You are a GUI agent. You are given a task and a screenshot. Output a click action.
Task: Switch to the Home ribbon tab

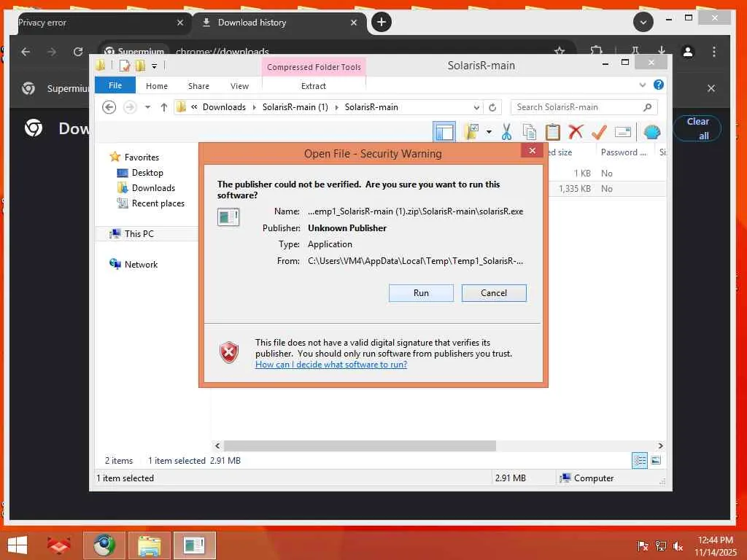click(x=157, y=86)
